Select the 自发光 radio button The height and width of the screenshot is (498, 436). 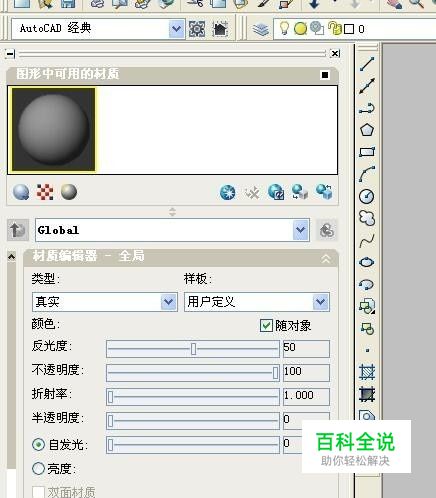pos(38,444)
